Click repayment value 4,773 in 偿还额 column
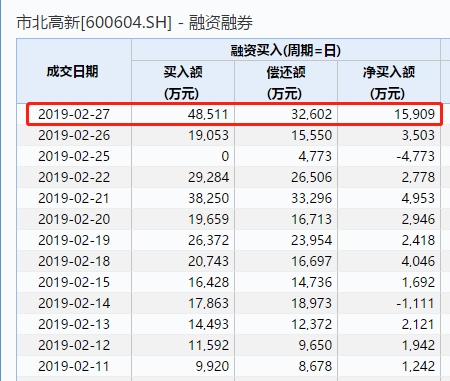 (x=315, y=156)
